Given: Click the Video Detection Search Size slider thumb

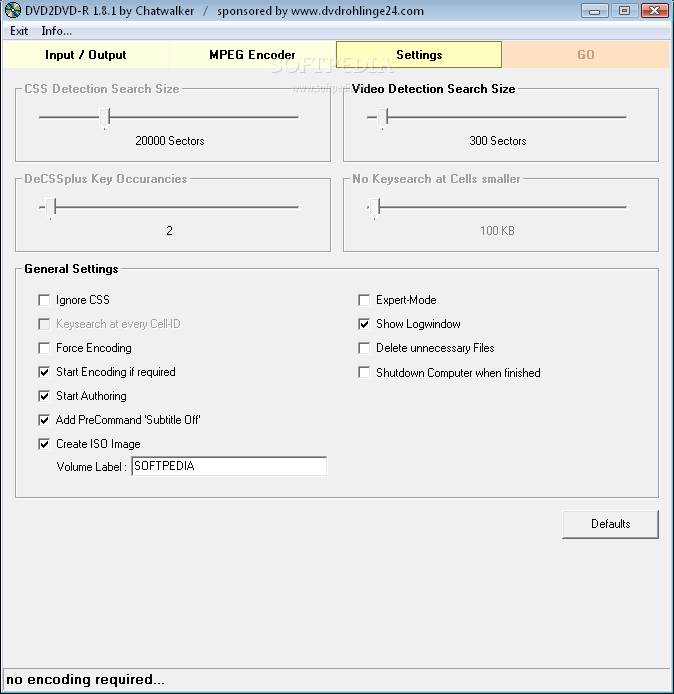Looking at the screenshot, I should [383, 118].
